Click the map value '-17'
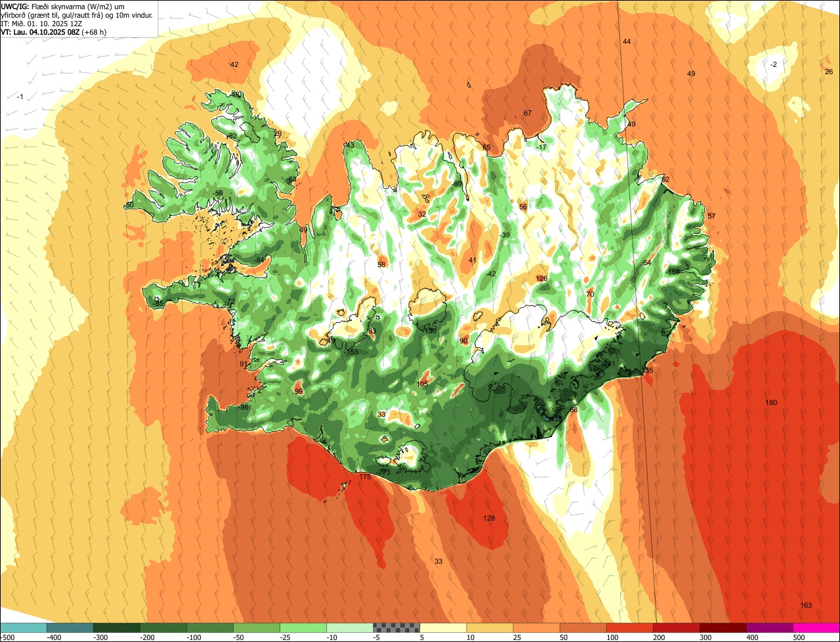Image resolution: width=840 pixels, height=642 pixels. pos(541,147)
